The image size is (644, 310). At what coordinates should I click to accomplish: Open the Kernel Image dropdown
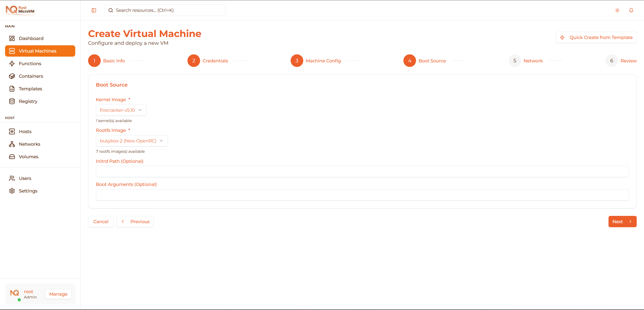pyautogui.click(x=121, y=110)
